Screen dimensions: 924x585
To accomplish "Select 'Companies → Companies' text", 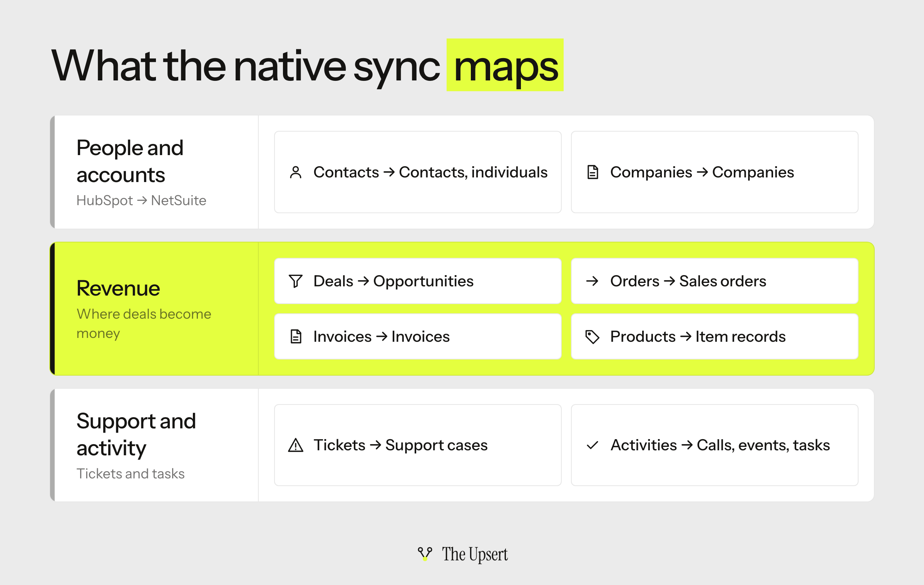I will coord(702,172).
